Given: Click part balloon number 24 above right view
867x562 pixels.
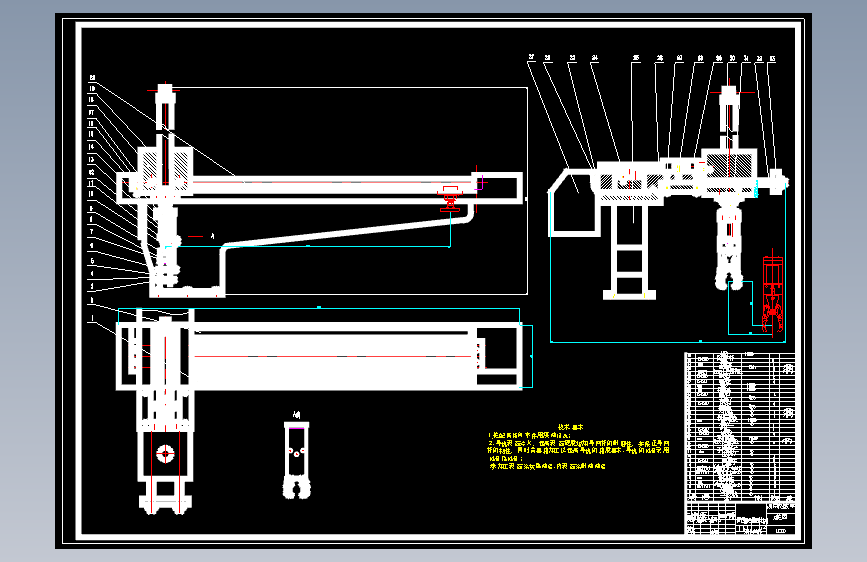Looking at the screenshot, I should point(594,57).
